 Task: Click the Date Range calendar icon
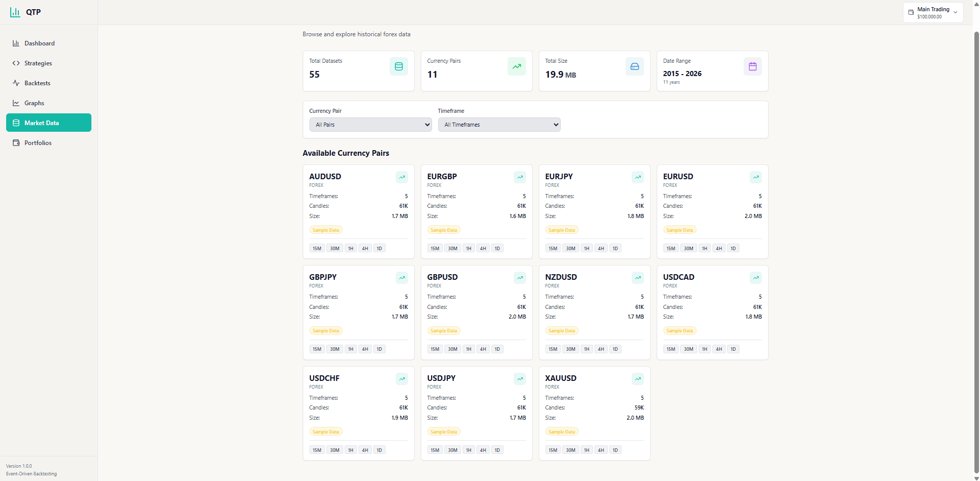(753, 66)
